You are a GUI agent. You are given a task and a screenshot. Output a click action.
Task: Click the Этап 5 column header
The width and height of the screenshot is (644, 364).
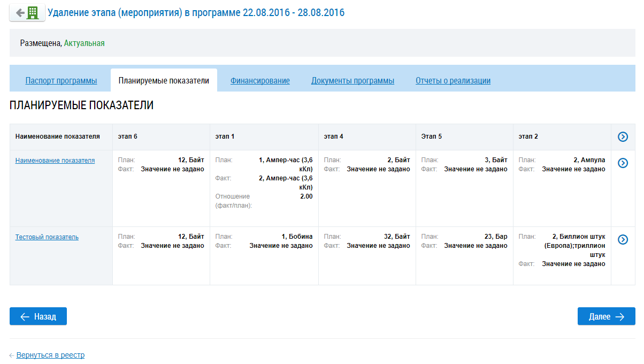[x=432, y=136]
